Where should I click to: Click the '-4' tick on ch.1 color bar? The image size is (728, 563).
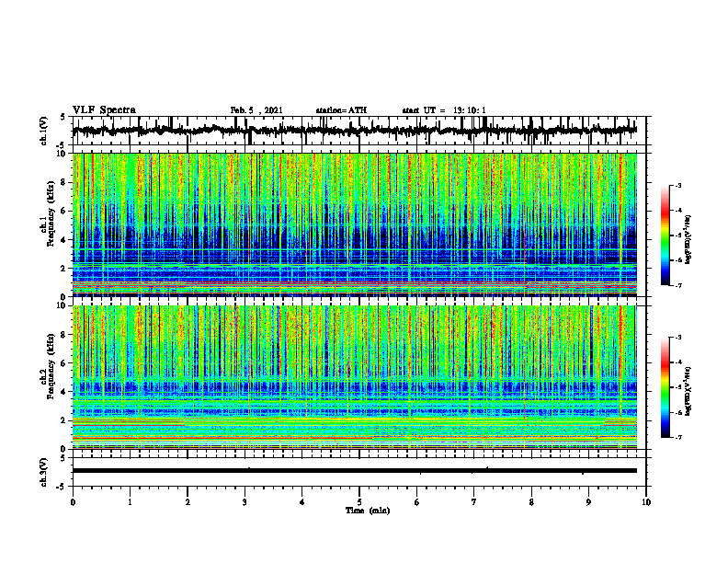tap(678, 211)
